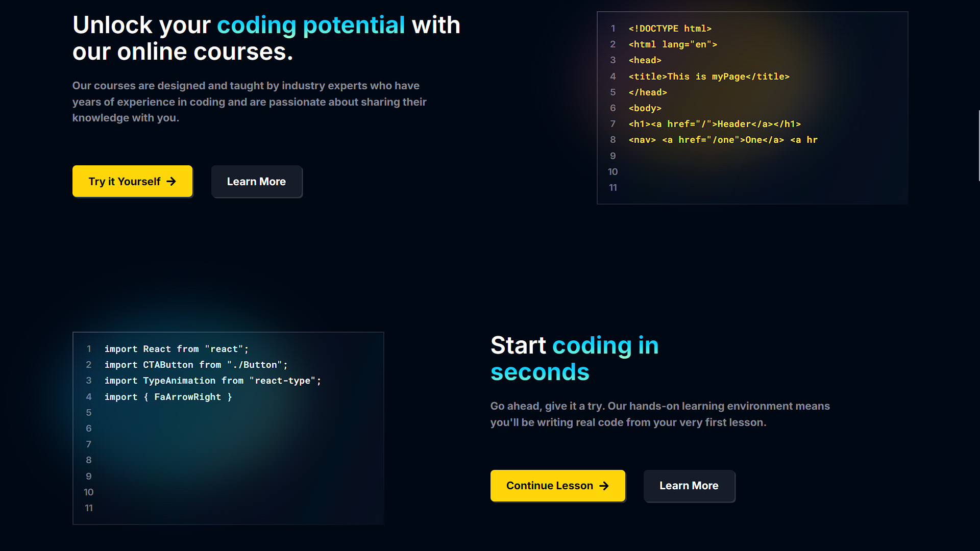This screenshot has width=980, height=551.
Task: Click 'import React from "react";' code line
Action: coord(176,349)
